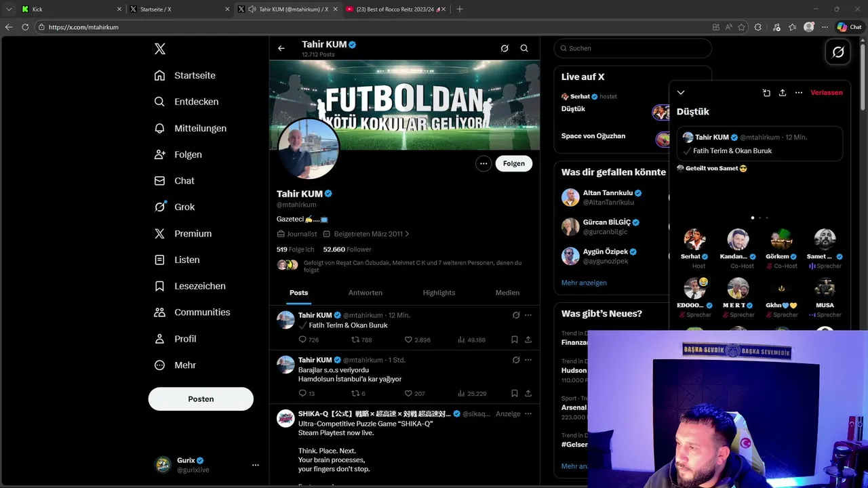The height and width of the screenshot is (488, 868).
Task: Leave the space with Verlassen
Action: 827,93
